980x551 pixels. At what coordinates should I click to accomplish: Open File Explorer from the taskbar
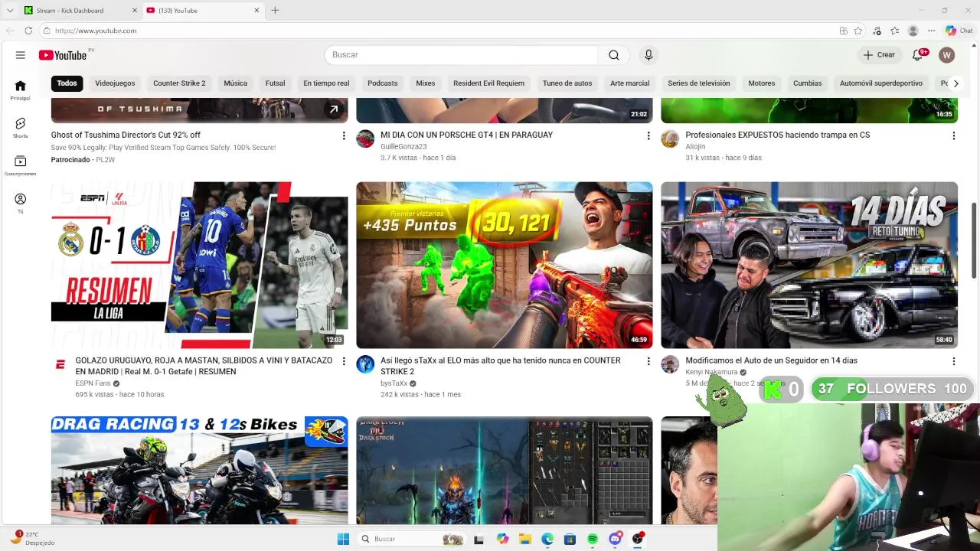[x=525, y=539]
